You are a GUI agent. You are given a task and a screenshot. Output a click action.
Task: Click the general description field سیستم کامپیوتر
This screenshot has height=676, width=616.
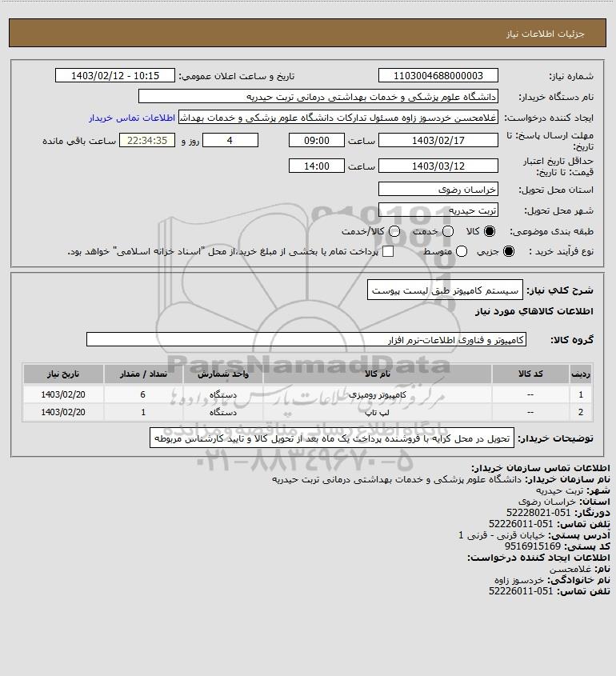445,290
